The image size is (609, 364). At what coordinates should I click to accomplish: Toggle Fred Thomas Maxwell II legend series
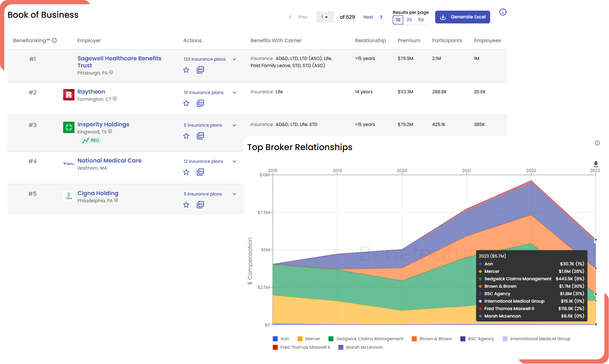[x=301, y=347]
